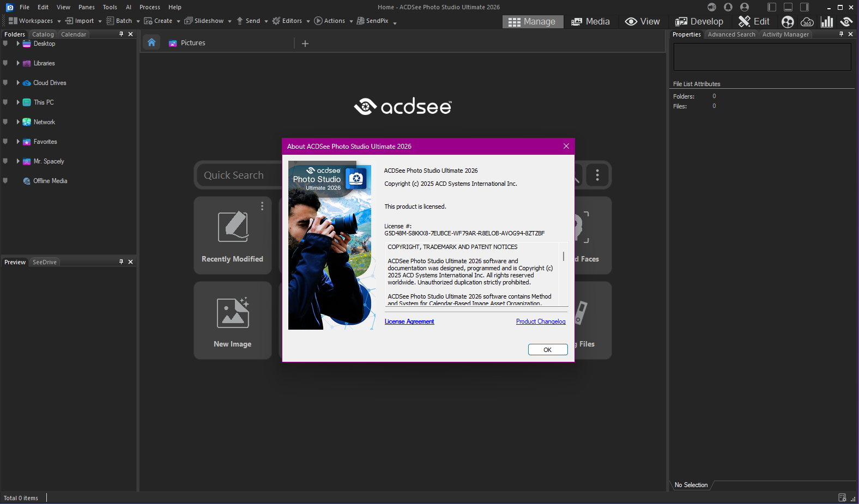
Task: Open the Tools menu
Action: [x=110, y=7]
